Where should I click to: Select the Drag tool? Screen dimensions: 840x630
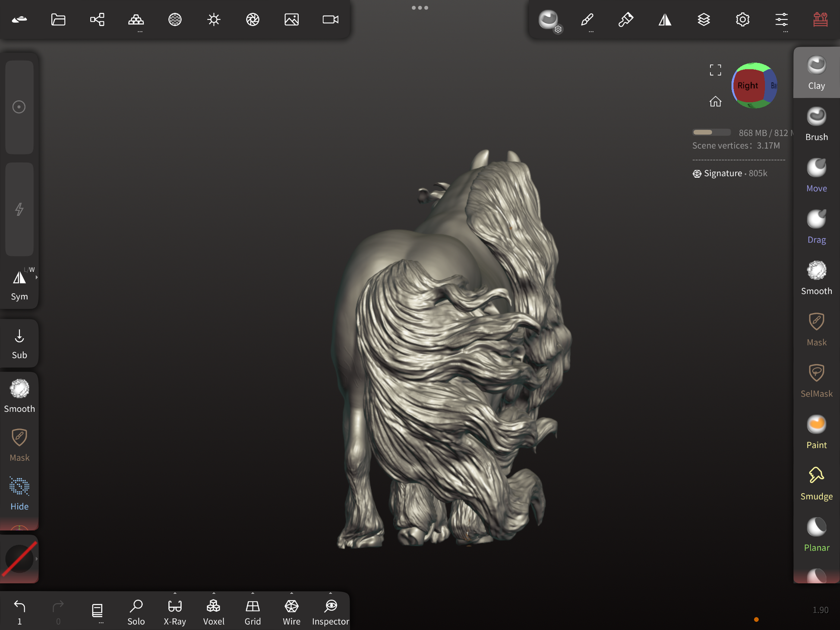tap(816, 227)
